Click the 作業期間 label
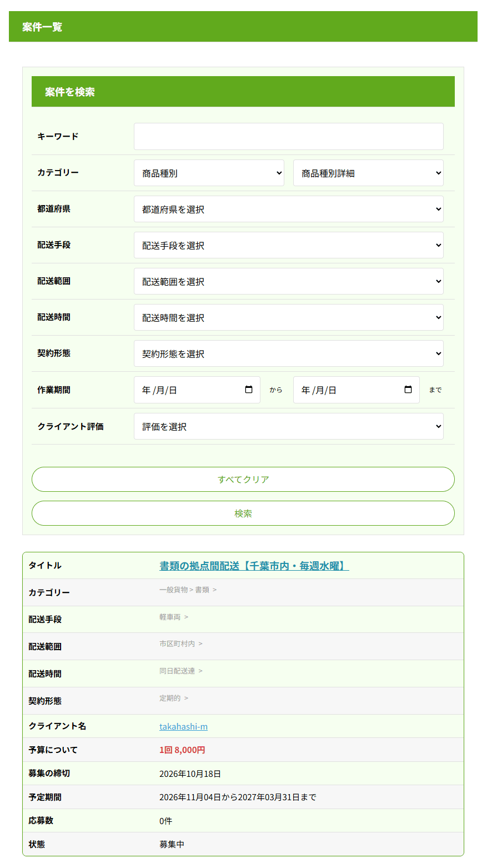Viewport: 487px width, 868px height. [x=54, y=390]
